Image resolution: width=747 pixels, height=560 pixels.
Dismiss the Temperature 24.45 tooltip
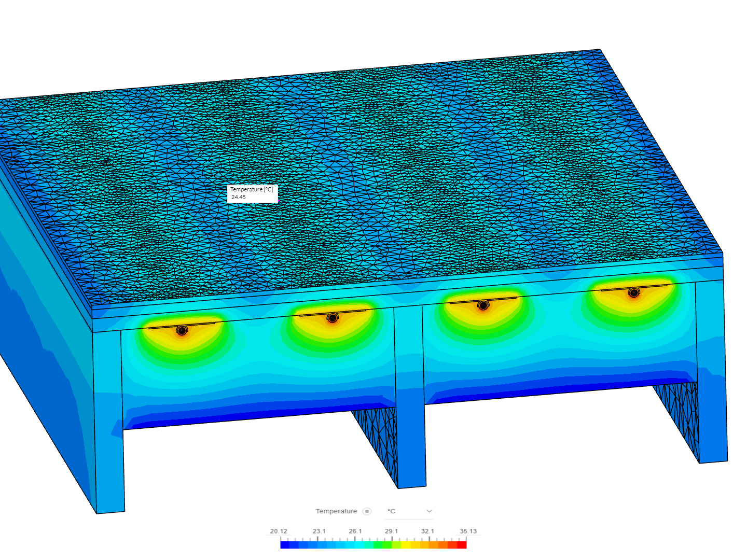[x=252, y=193]
